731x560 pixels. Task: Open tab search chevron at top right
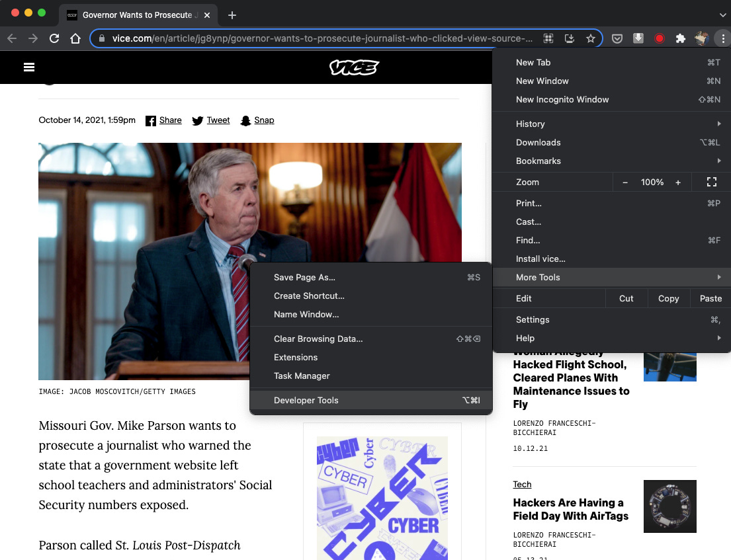pyautogui.click(x=722, y=15)
